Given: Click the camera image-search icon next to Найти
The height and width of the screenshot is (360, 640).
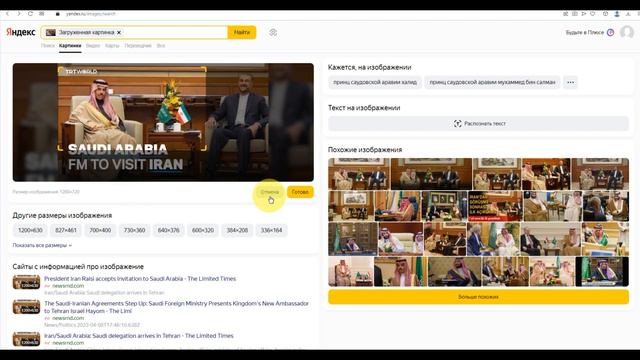Looking at the screenshot, I should coord(273,32).
